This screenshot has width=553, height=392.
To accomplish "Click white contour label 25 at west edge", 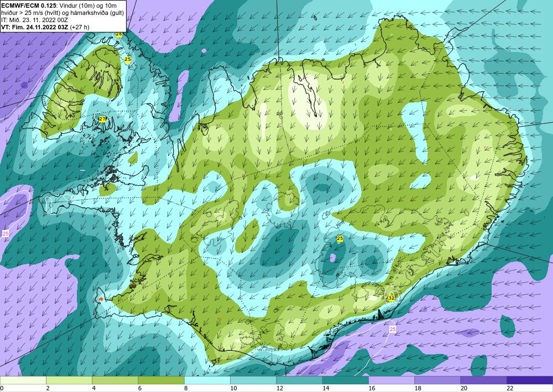I will coord(6,233).
